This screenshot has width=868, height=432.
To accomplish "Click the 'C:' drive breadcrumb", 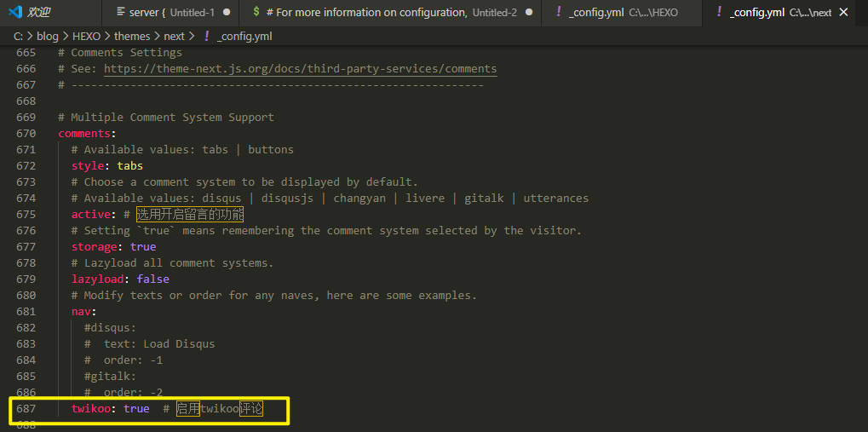I will click(x=18, y=37).
